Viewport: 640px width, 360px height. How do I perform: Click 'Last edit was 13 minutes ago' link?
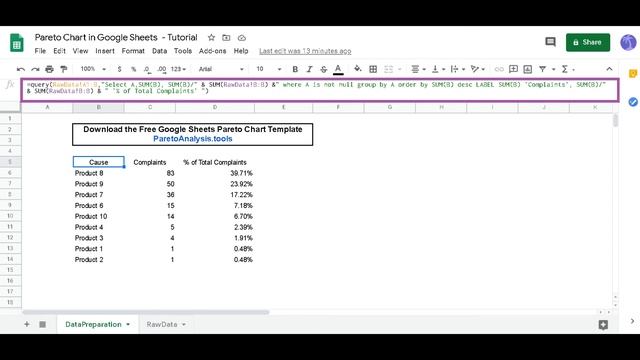pos(305,51)
